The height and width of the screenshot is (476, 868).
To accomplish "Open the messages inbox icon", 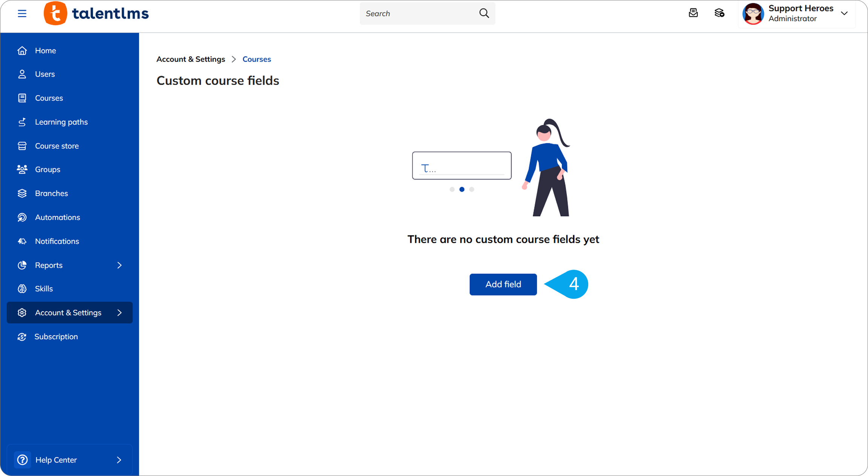I will coord(693,13).
